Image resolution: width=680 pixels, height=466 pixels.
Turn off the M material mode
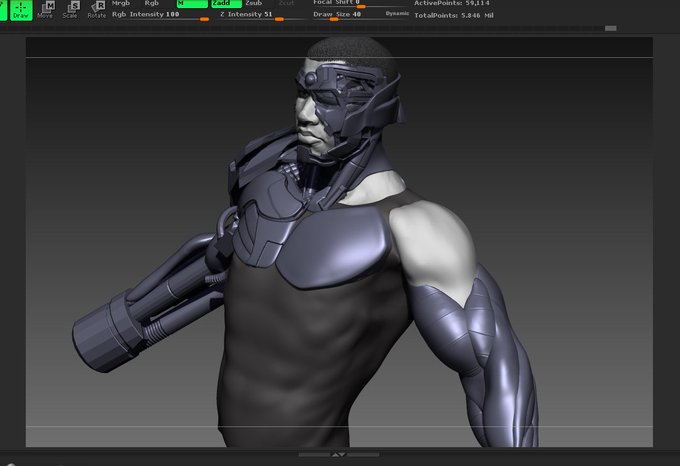(x=192, y=3)
